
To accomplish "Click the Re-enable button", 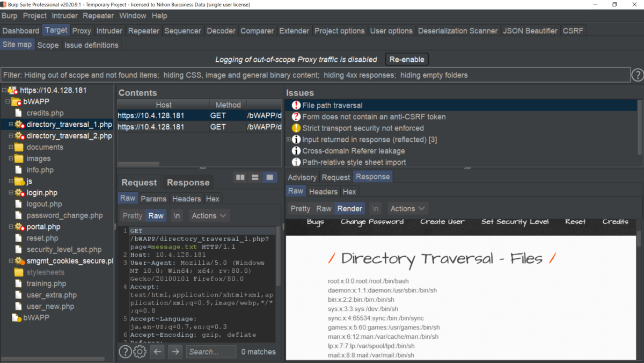I will (407, 59).
